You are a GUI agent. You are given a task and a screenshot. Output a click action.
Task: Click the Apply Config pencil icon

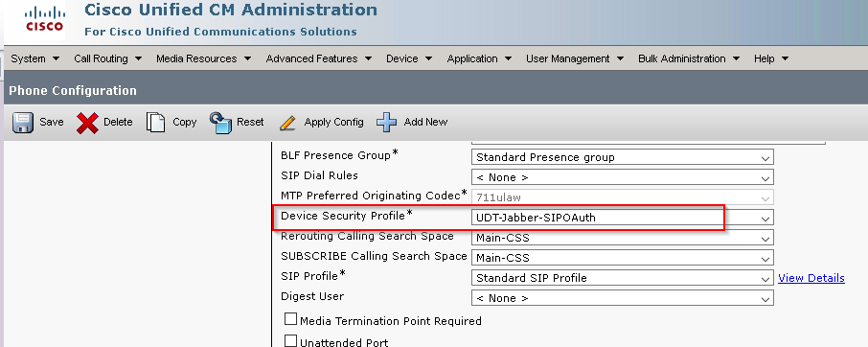point(287,123)
